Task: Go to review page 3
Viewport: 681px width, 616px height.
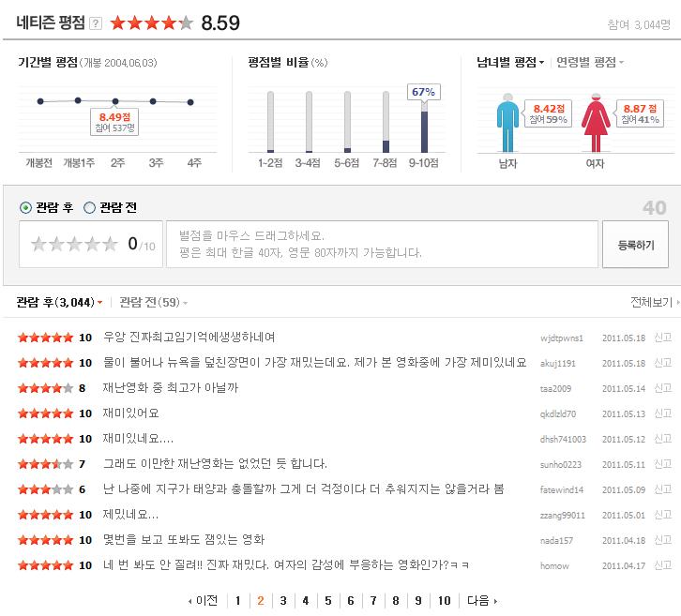Action: [283, 600]
